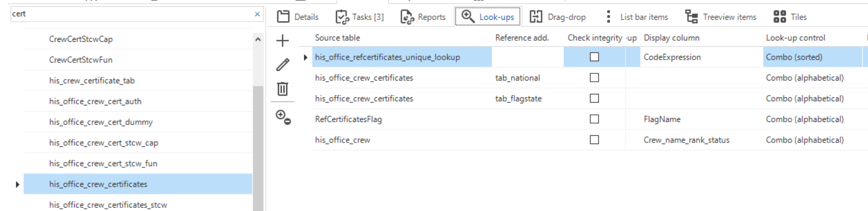The image size is (868, 211).
Task: Select CrewCertStcwFun in the table list
Action: coord(138,60)
